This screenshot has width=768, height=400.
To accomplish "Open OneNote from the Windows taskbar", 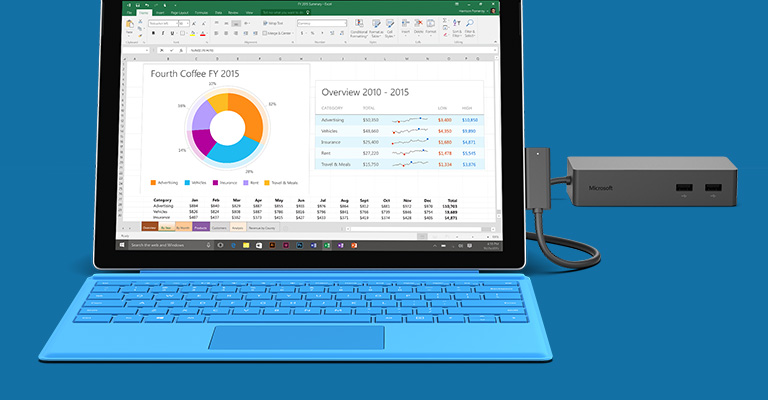I will point(340,245).
